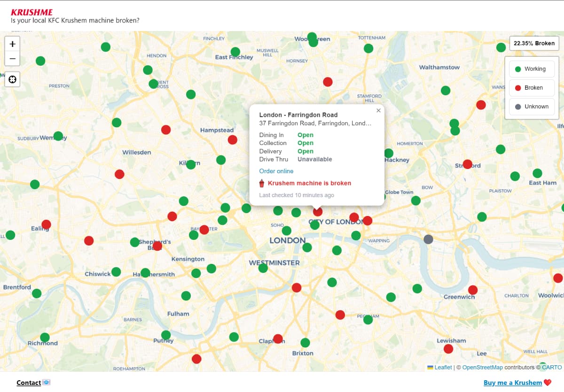This screenshot has height=392, width=564.
Task: Click the KRUSHME logo
Action: (x=32, y=12)
